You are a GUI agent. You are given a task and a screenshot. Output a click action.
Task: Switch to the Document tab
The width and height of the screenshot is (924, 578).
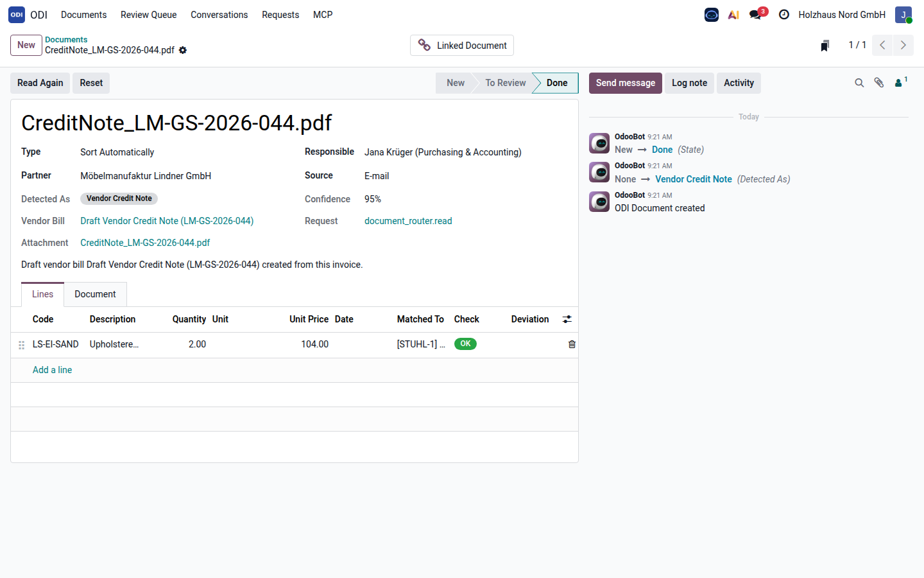pos(95,294)
